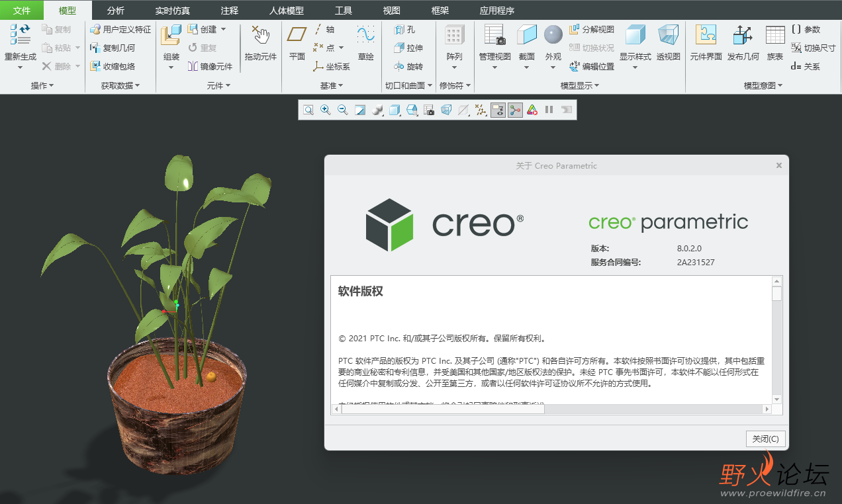Toggle Spin Center in graphics toolbar
This screenshot has width=842, height=504.
click(x=515, y=110)
